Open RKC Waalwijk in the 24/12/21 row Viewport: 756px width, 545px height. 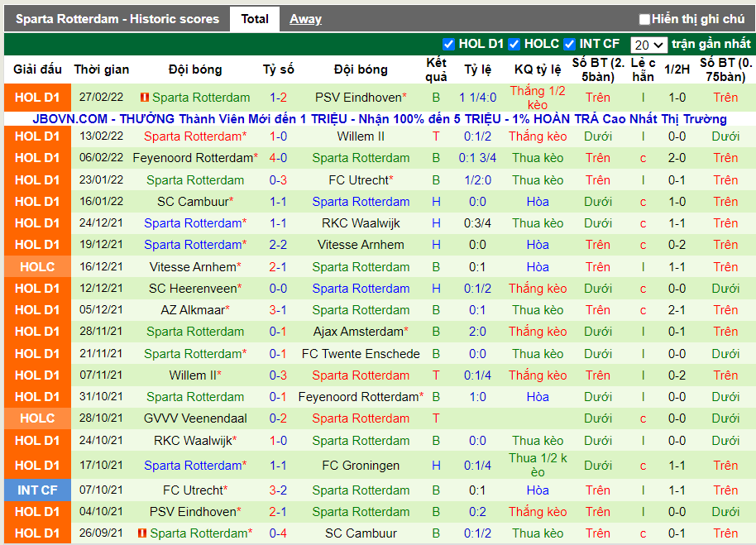361,223
